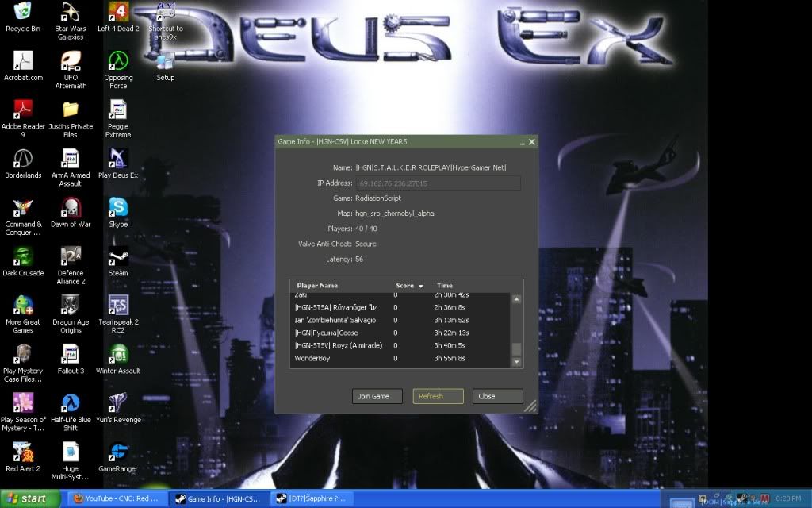Select player row WonderBoy

[400, 358]
